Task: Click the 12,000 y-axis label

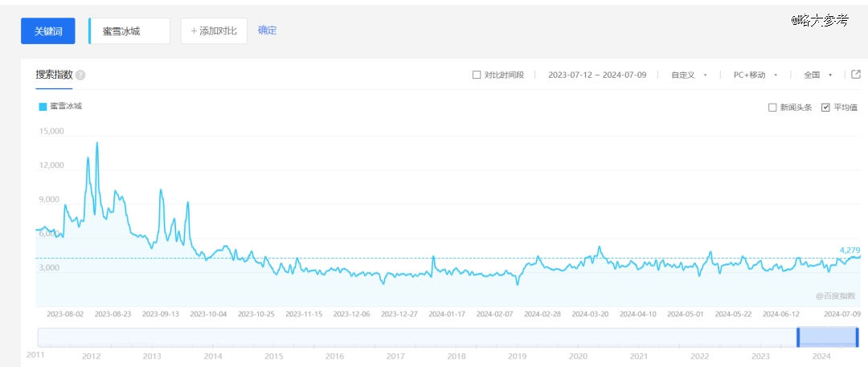Action: click(x=51, y=165)
